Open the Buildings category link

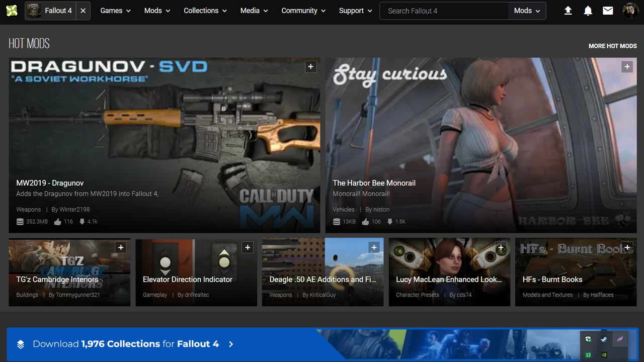(27, 295)
